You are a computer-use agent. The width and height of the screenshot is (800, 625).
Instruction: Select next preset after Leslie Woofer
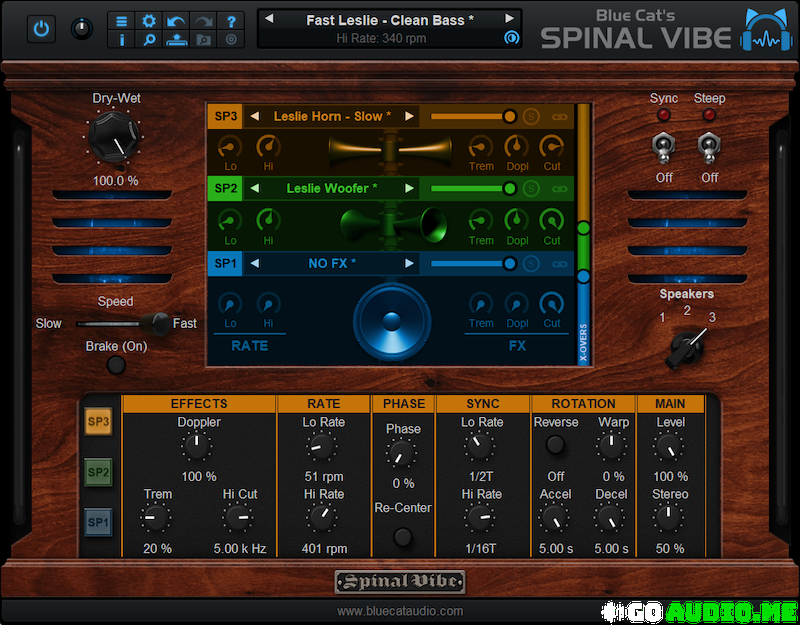click(x=409, y=188)
